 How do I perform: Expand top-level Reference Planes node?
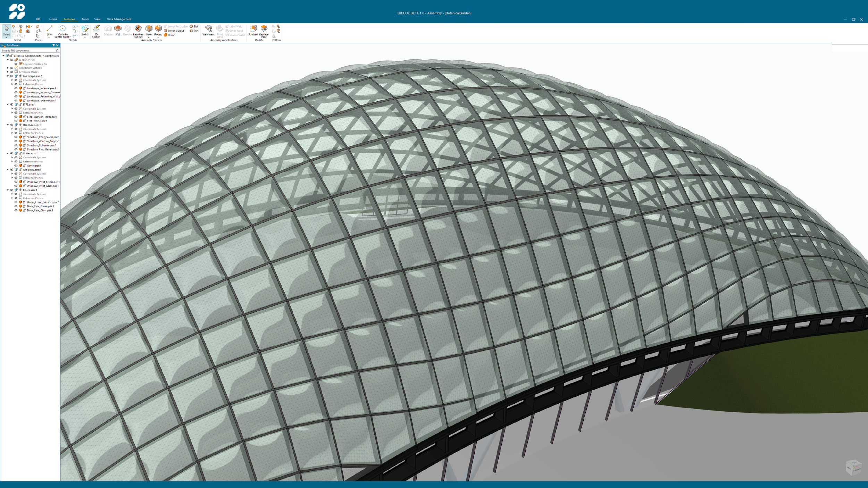coord(8,72)
